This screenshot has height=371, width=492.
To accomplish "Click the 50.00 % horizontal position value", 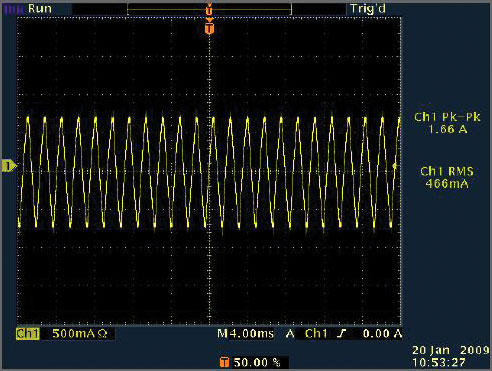I will pyautogui.click(x=257, y=362).
